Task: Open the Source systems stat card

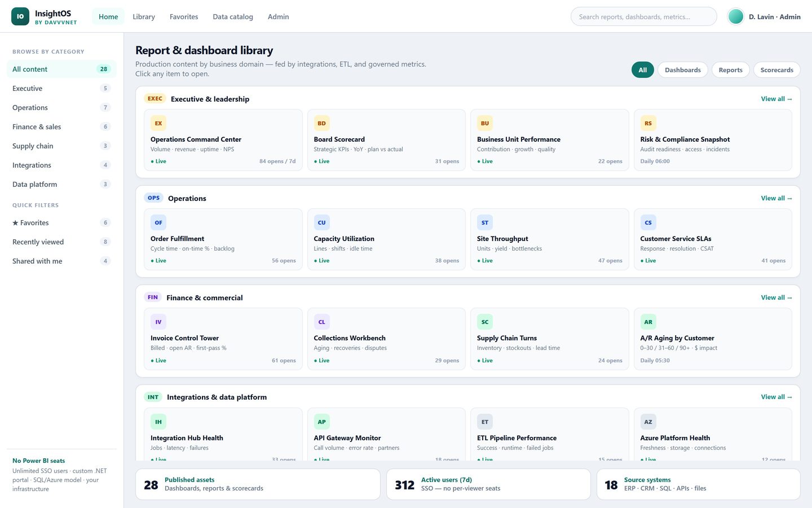Action: click(x=698, y=484)
